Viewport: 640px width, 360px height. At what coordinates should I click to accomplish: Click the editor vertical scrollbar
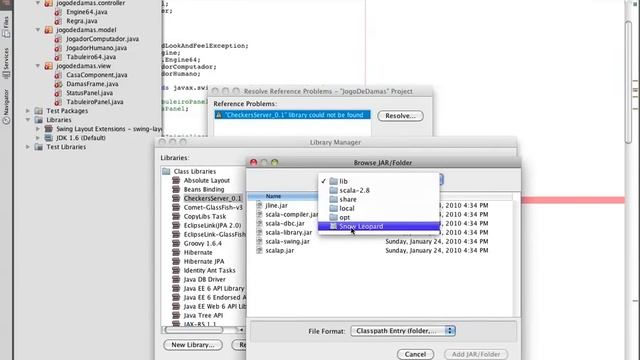[x=629, y=82]
